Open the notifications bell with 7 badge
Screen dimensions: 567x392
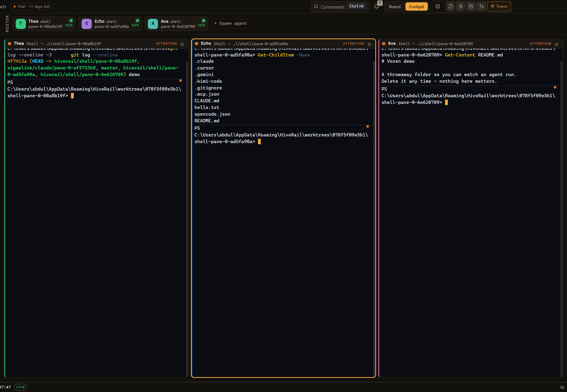click(376, 7)
